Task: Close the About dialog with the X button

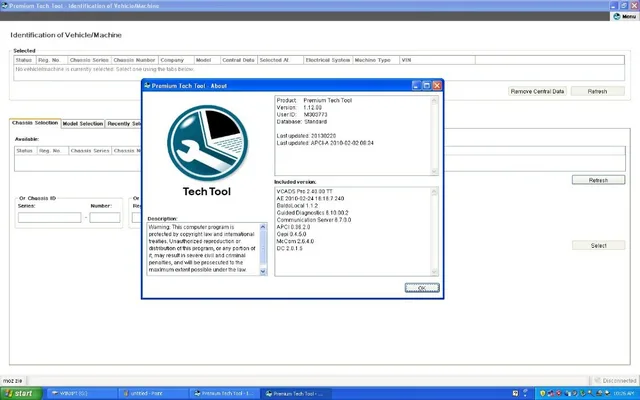Action: click(x=437, y=85)
